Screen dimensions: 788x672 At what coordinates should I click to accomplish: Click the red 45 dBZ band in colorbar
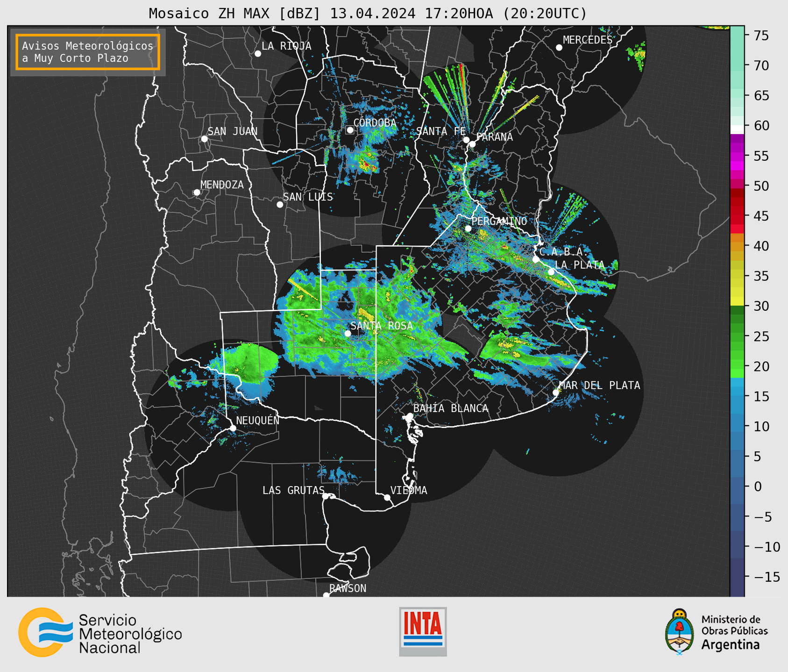tap(737, 216)
